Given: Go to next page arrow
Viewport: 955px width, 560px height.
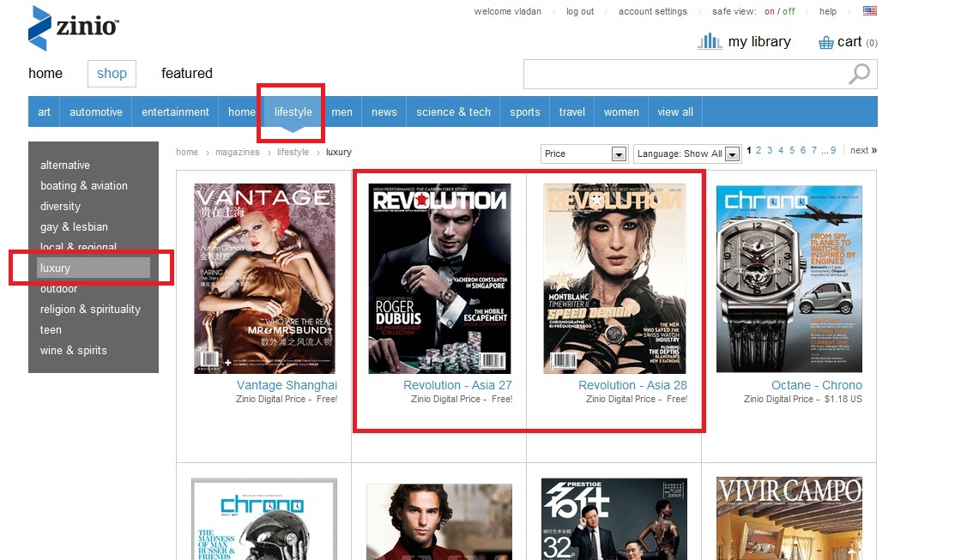Looking at the screenshot, I should [x=863, y=151].
